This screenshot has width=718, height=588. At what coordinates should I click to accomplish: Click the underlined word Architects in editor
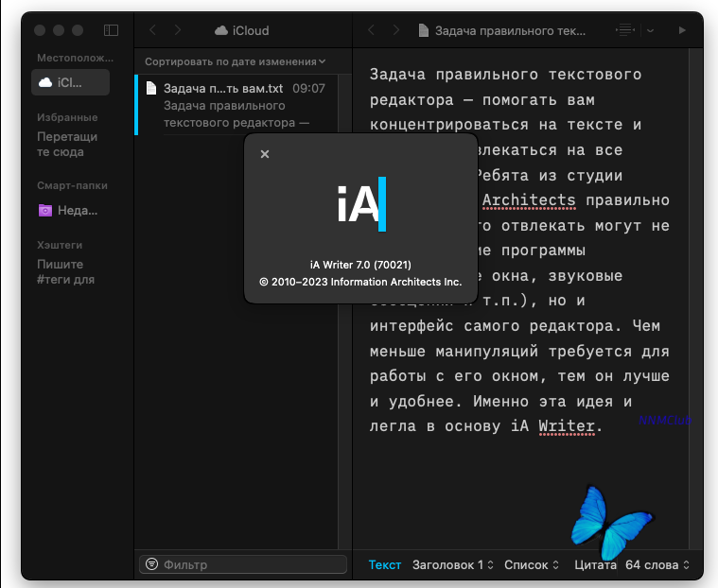coord(529,200)
